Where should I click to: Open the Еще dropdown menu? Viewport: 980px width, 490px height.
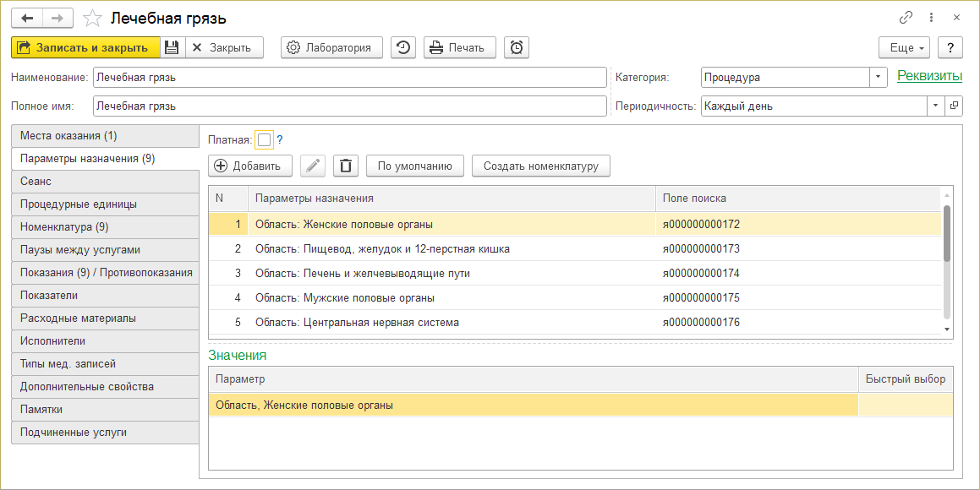pos(904,48)
